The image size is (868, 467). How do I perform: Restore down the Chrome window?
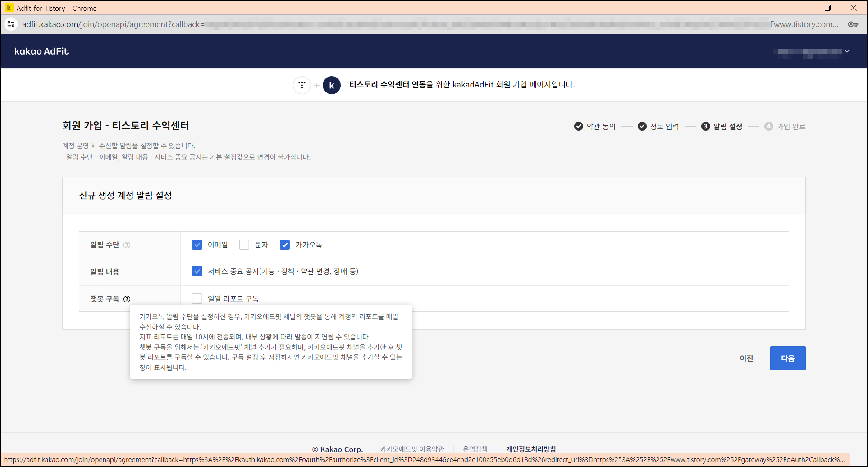[x=827, y=8]
